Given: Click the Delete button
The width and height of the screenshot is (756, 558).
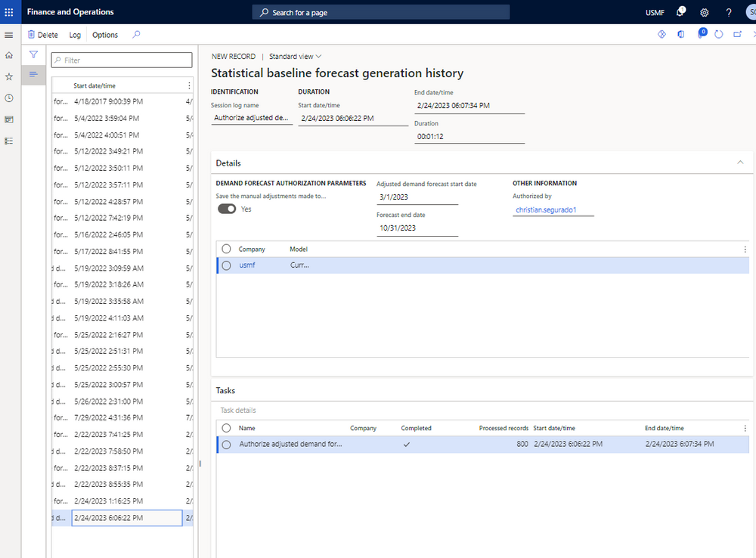Looking at the screenshot, I should pyautogui.click(x=43, y=35).
